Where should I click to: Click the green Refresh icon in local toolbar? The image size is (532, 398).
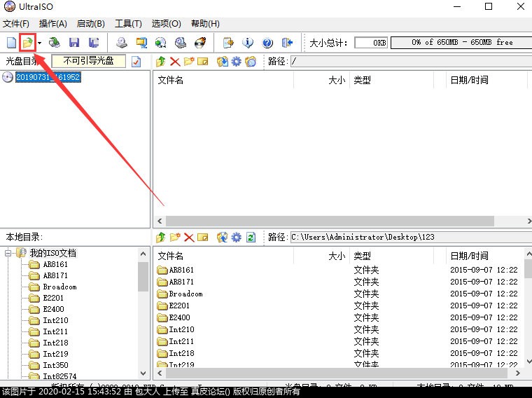point(251,238)
